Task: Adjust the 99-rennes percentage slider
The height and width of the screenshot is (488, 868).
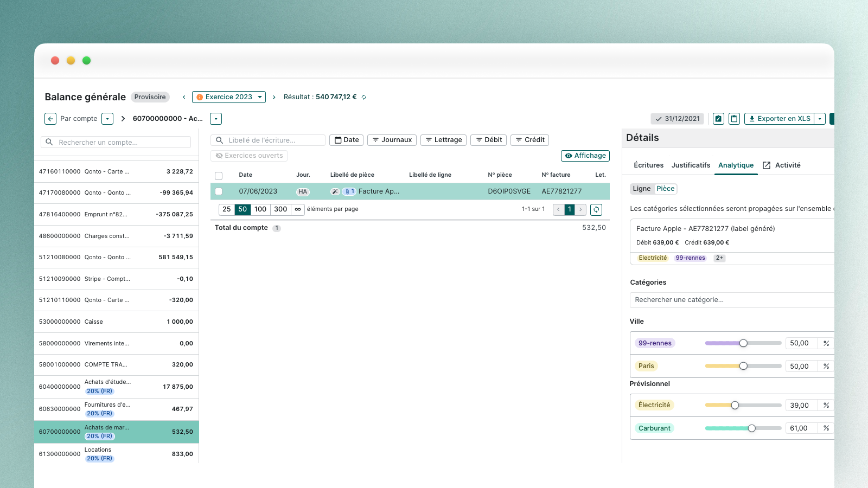Action: tap(743, 343)
